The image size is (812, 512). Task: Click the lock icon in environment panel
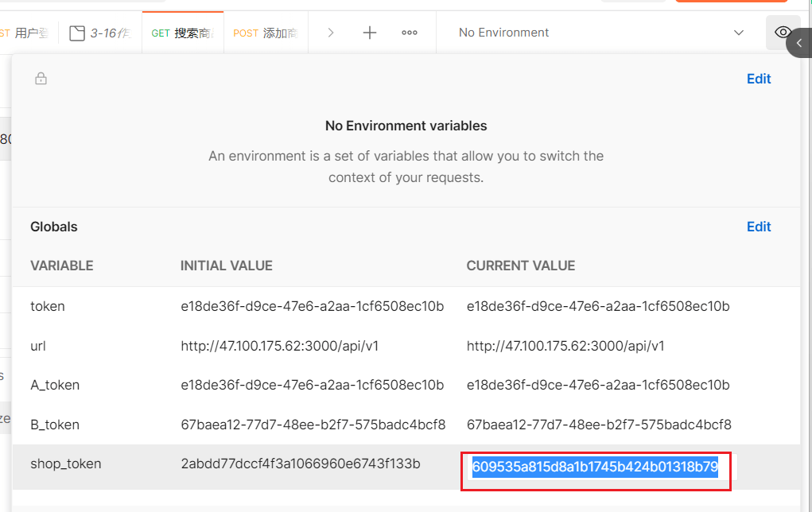point(41,78)
